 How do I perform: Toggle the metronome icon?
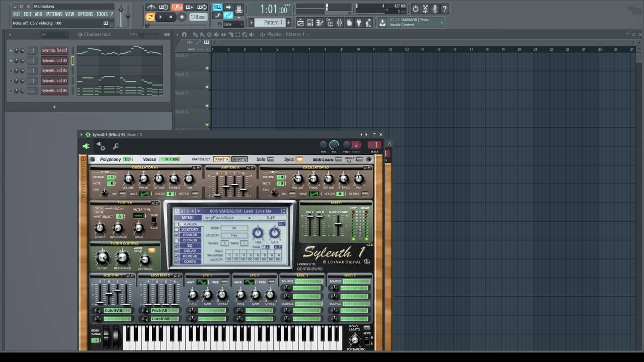click(x=151, y=7)
